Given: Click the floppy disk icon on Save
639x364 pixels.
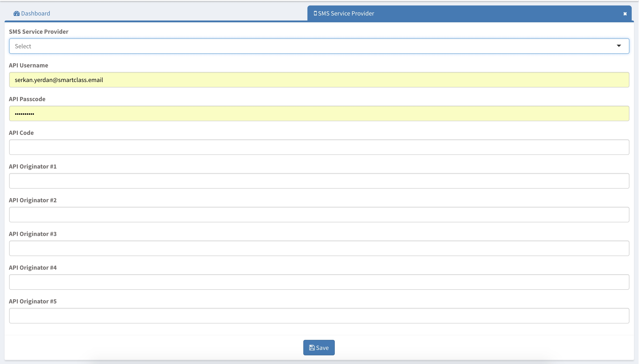Looking at the screenshot, I should (312, 348).
